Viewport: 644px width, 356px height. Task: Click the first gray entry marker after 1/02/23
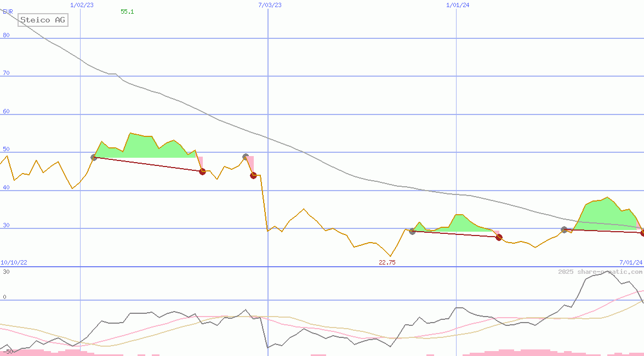[94, 158]
